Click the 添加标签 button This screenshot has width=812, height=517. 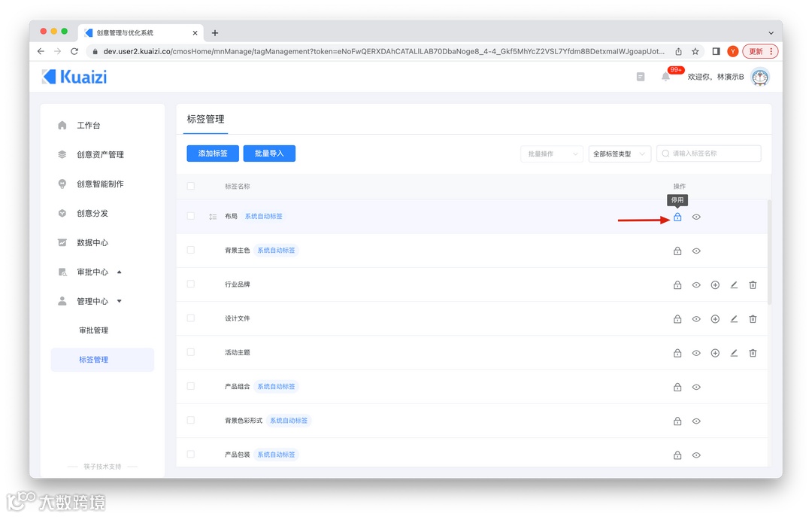pyautogui.click(x=213, y=154)
